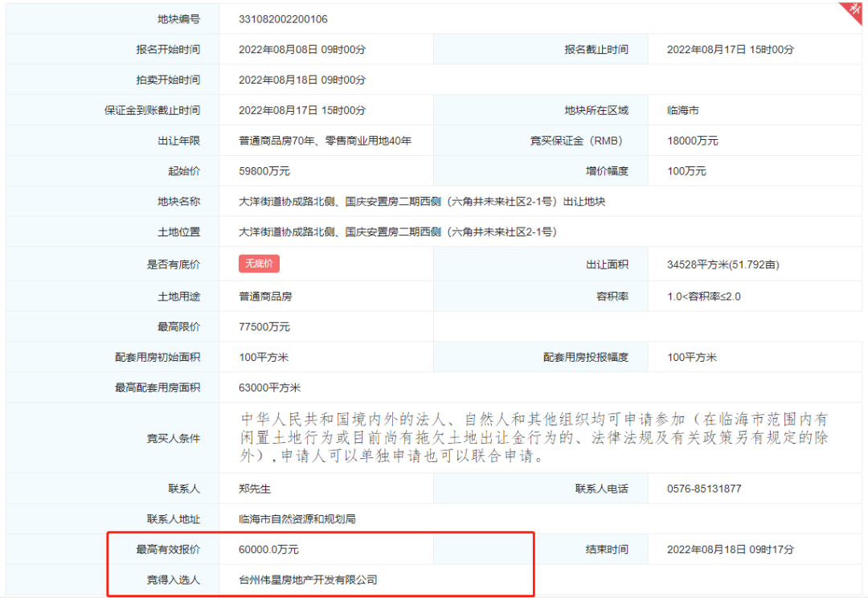Click winning bidder 台州伟星房地产开发有限公司
This screenshot has height=598, width=868.
pyautogui.click(x=308, y=580)
